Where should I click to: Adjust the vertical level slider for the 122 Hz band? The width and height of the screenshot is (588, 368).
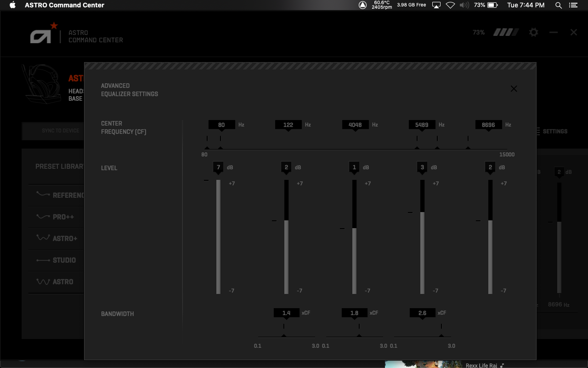[x=286, y=236]
